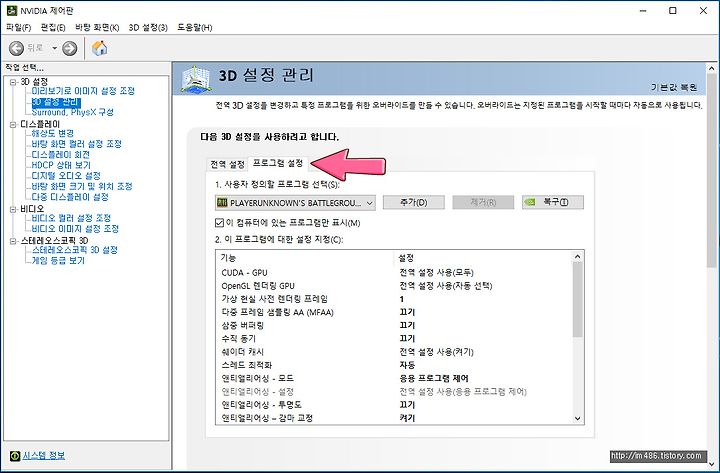Open 해상도 변경 in the tree
Screen dimensions: 720x473
tap(52, 133)
